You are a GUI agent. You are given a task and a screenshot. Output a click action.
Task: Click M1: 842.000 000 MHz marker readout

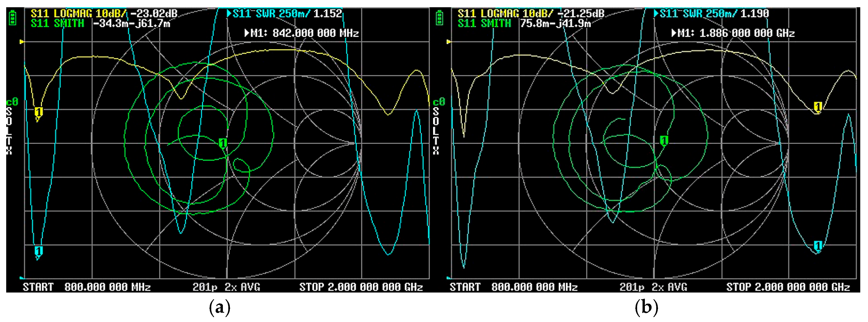(x=302, y=33)
